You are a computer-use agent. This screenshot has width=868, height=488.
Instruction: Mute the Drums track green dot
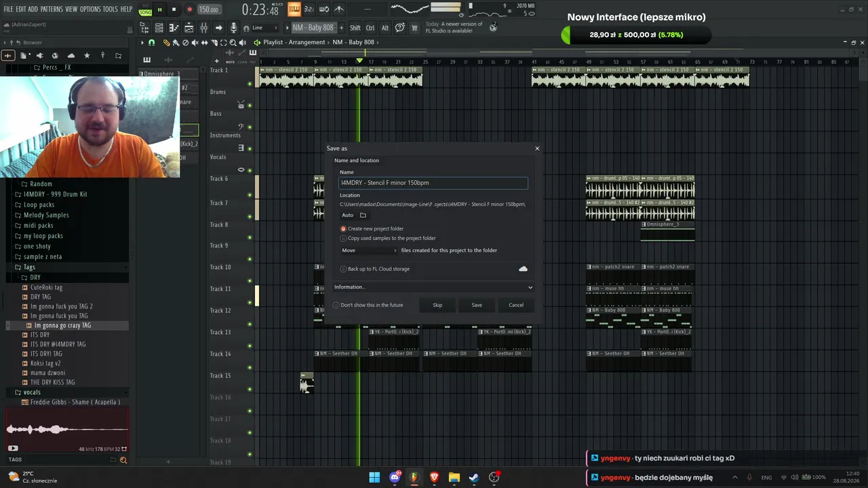click(250, 105)
